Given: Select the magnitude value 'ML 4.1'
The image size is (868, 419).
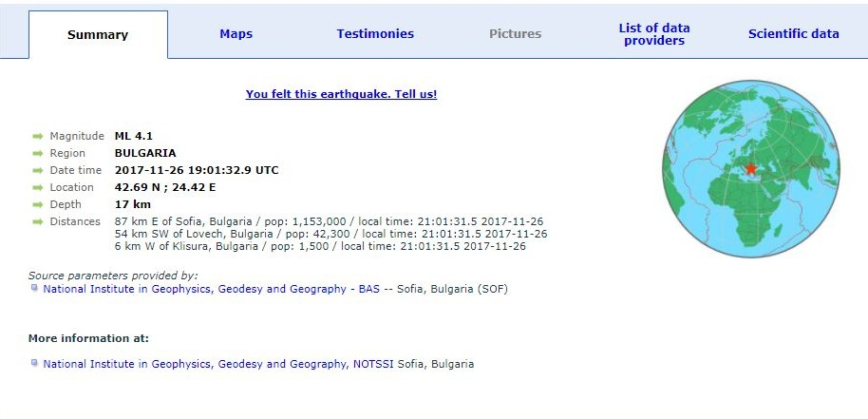Looking at the screenshot, I should (x=133, y=136).
